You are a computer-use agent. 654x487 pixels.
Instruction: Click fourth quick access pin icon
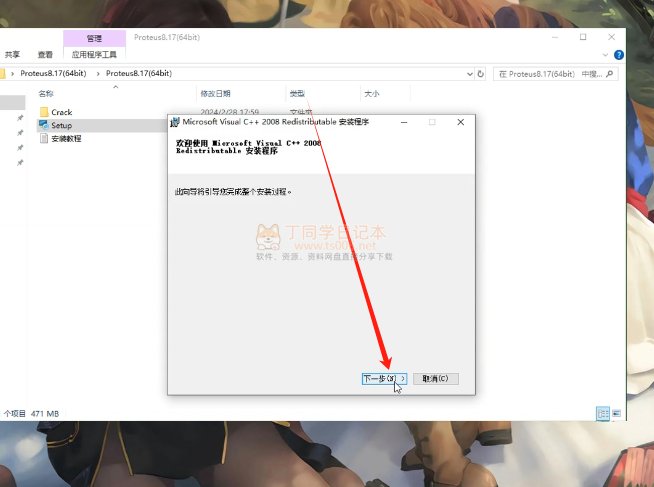(x=20, y=163)
